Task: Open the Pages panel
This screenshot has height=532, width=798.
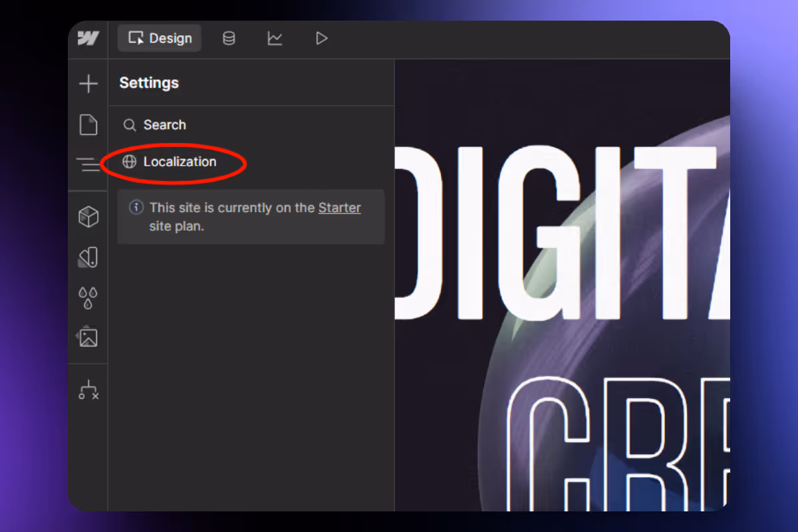Action: coord(88,124)
